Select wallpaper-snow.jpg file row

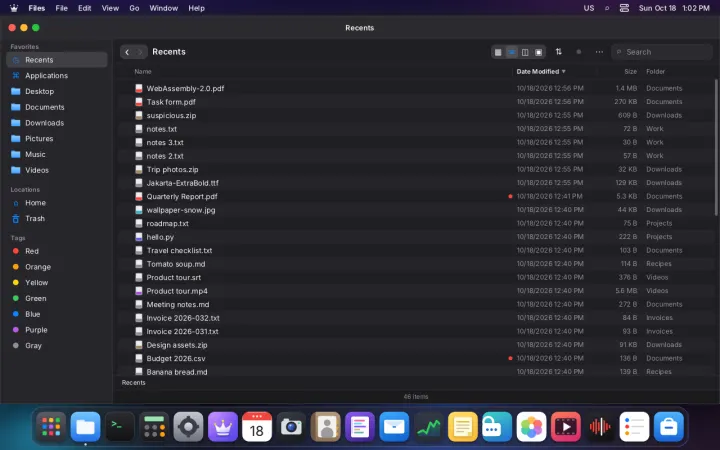[416, 210]
